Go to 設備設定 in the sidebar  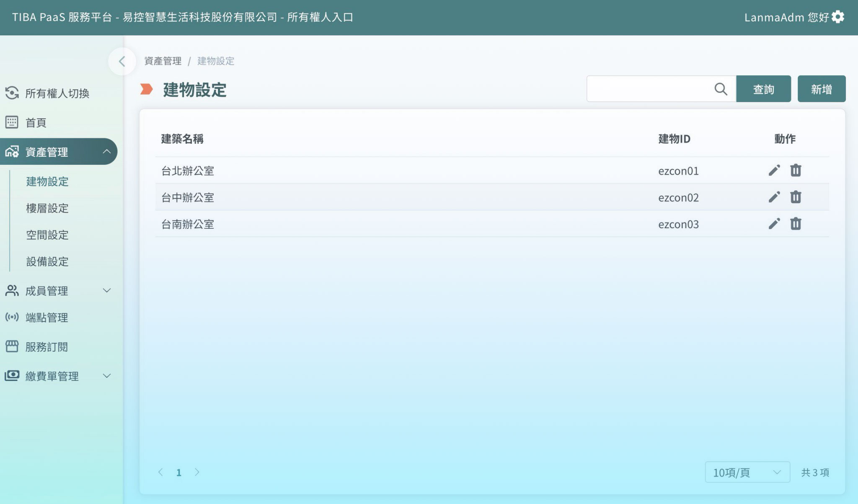[x=47, y=262]
